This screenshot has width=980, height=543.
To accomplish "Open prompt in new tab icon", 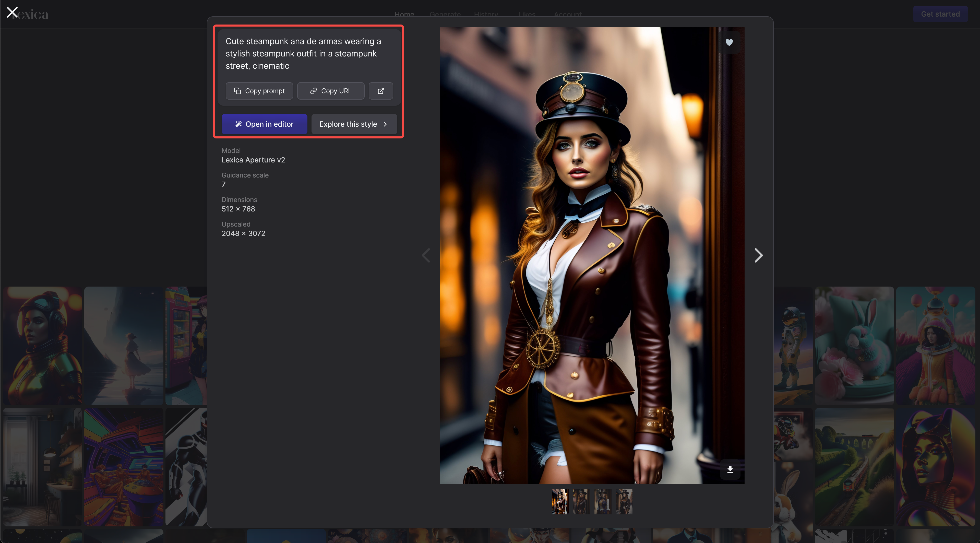I will 380,91.
